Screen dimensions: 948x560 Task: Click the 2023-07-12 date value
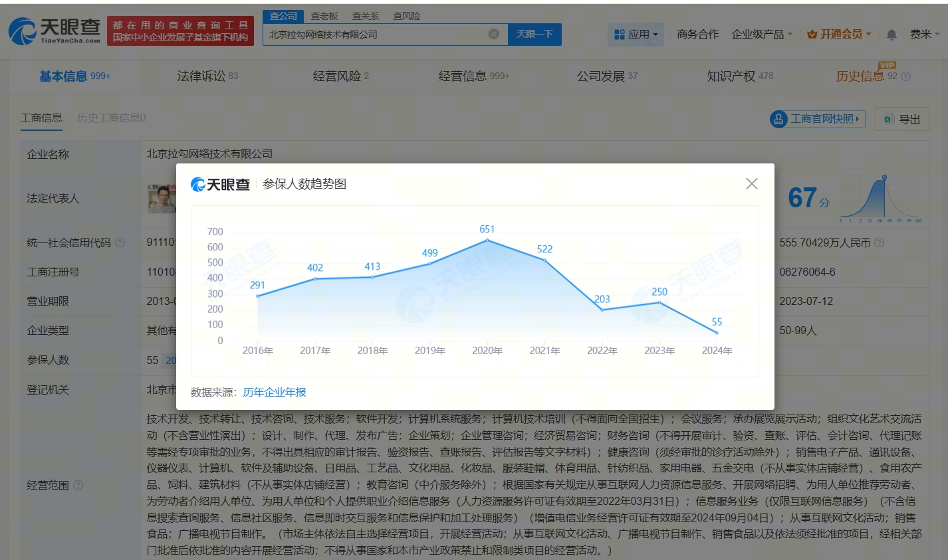click(806, 301)
